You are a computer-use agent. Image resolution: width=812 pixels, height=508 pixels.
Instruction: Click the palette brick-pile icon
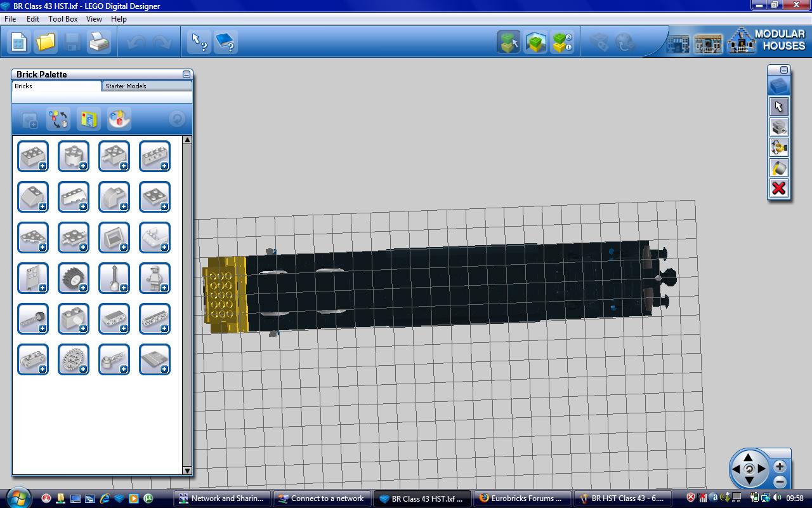point(119,119)
